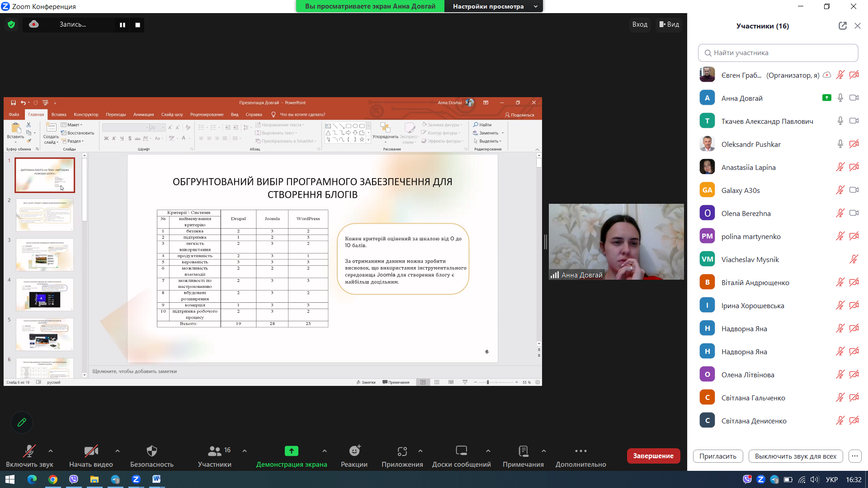Expand the screen share options arrow
Image resolution: width=868 pixels, height=488 pixels.
click(x=325, y=450)
